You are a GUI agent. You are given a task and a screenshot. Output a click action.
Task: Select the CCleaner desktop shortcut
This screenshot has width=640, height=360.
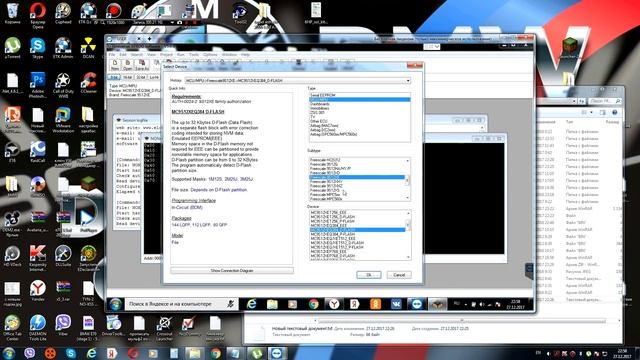click(x=88, y=83)
